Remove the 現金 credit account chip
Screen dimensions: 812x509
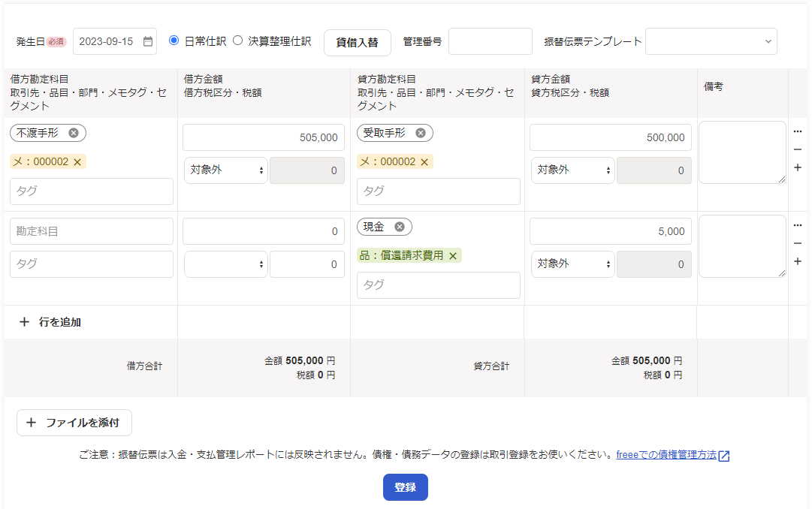click(400, 227)
